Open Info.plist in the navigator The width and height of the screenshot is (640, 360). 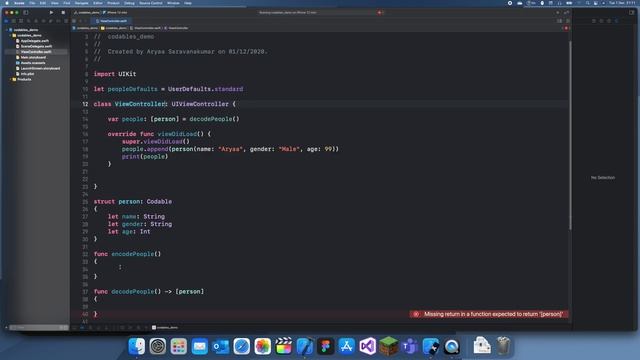[x=27, y=74]
